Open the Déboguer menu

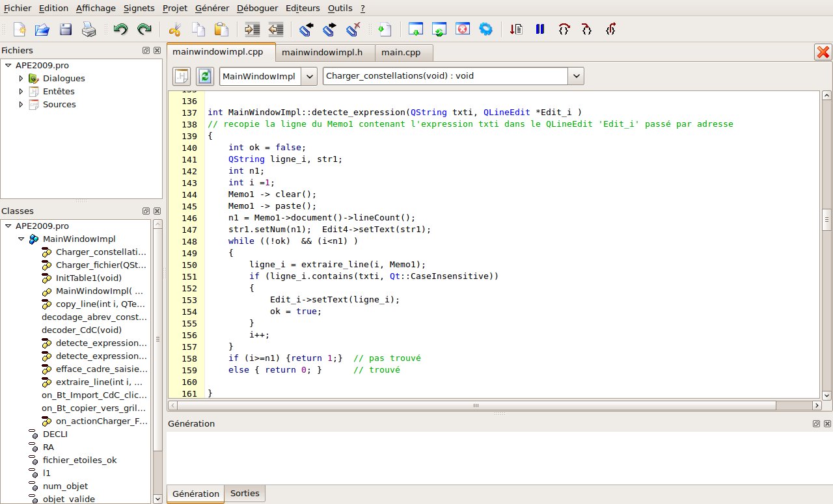(x=258, y=8)
